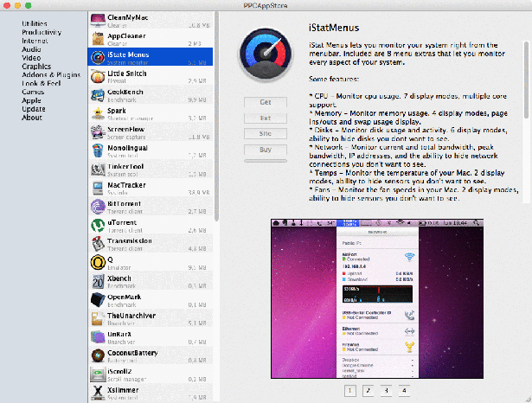This screenshot has height=403, width=532.
Task: Click the Transmission torrent client icon
Action: point(98,245)
